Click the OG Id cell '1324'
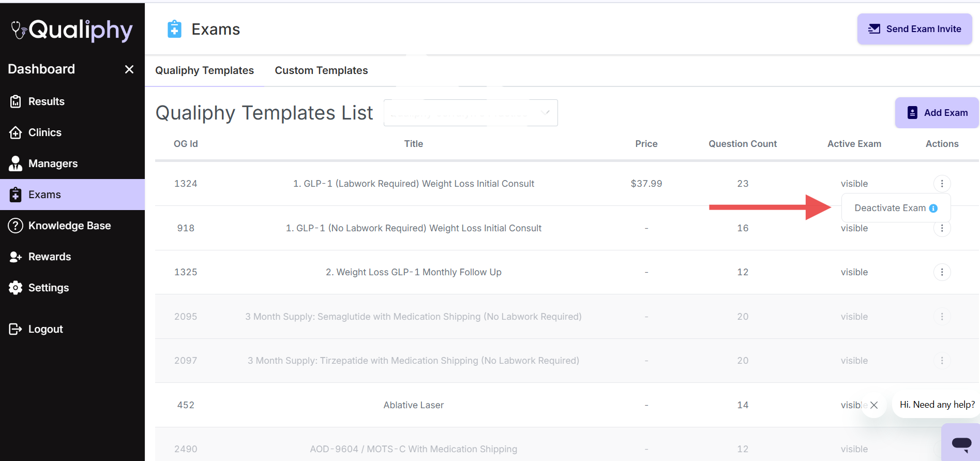980x461 pixels. pyautogui.click(x=186, y=184)
